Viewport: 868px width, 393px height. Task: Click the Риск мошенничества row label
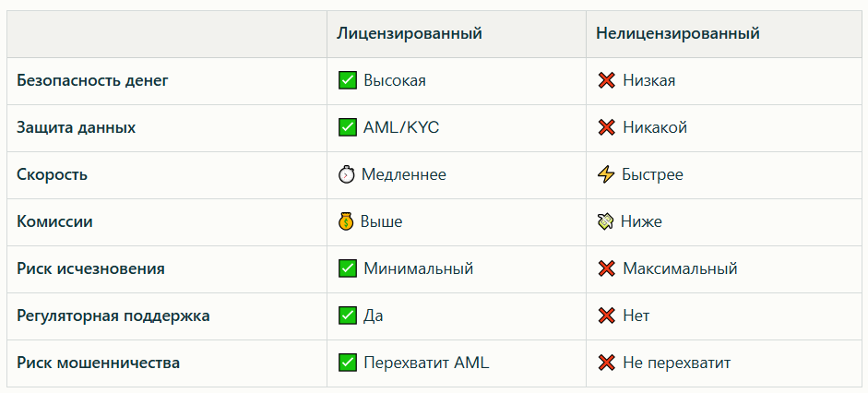click(98, 363)
